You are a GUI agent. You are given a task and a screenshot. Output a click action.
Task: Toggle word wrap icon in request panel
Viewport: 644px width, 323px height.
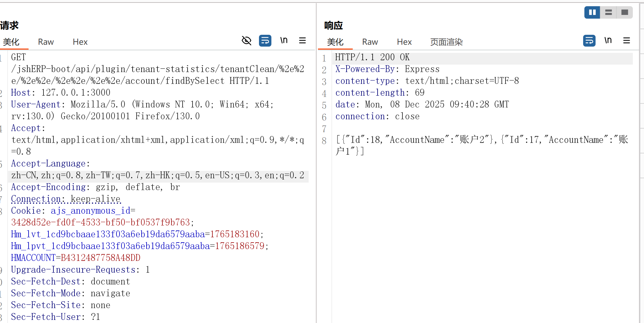coord(265,41)
